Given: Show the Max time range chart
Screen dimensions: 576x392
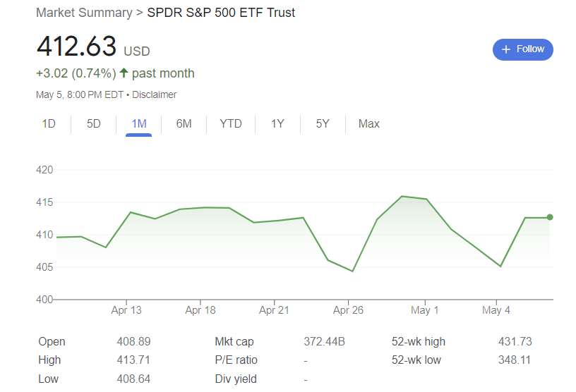Looking at the screenshot, I should [368, 124].
